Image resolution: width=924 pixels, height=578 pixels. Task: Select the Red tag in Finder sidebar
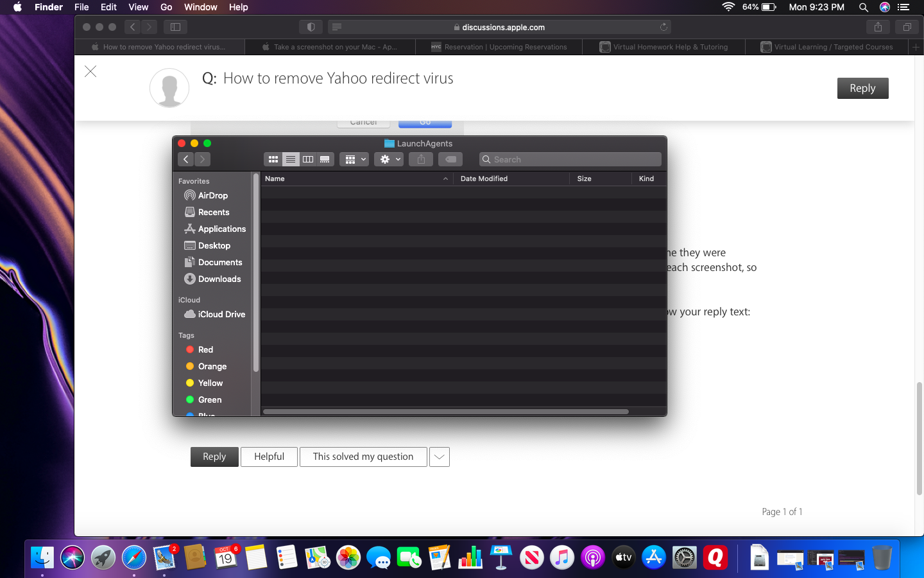pos(200,349)
